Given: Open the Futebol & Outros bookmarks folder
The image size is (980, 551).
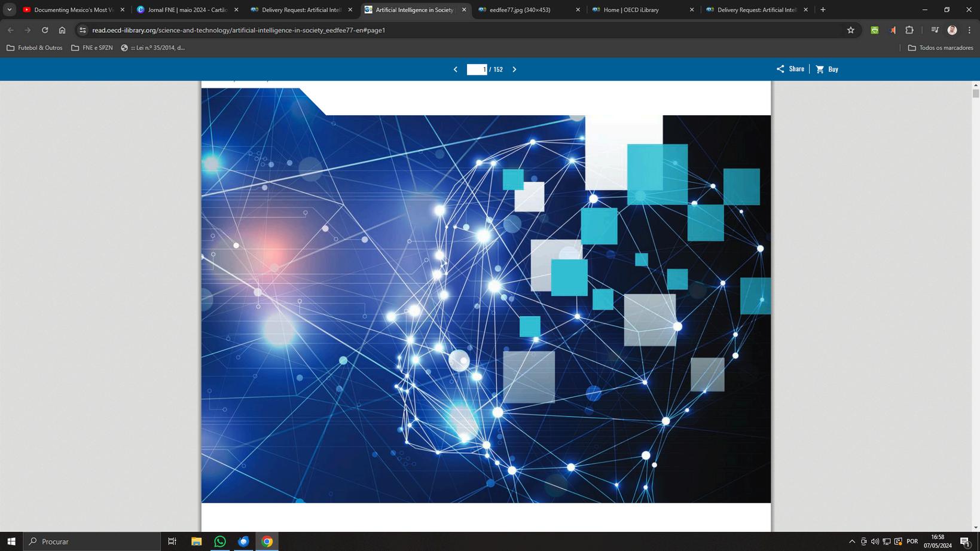Looking at the screenshot, I should point(34,48).
